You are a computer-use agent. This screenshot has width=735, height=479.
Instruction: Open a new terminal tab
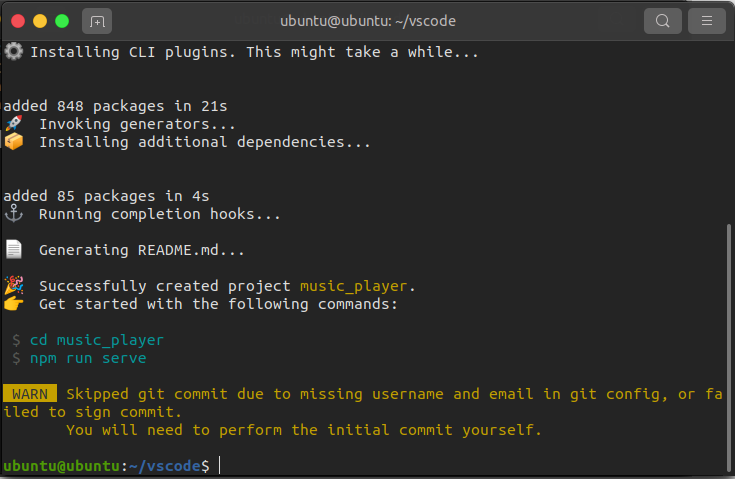click(97, 20)
